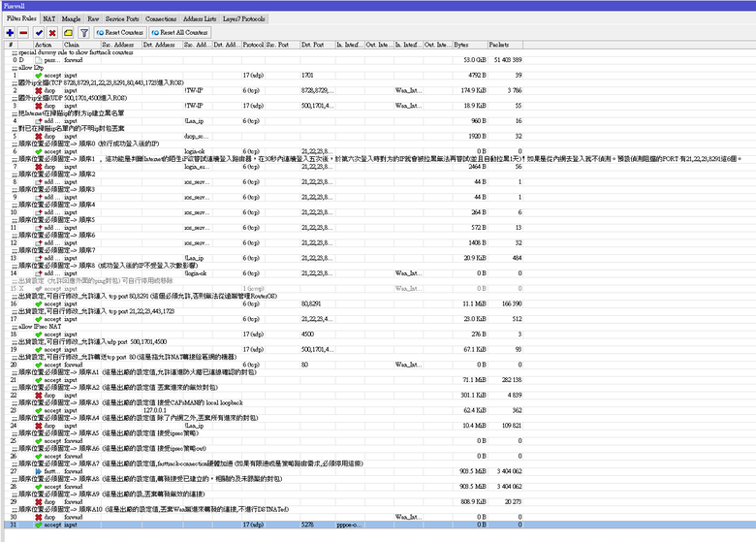Image resolution: width=756 pixels, height=542 pixels.
Task: Go to Service Ports tab
Action: (122, 18)
